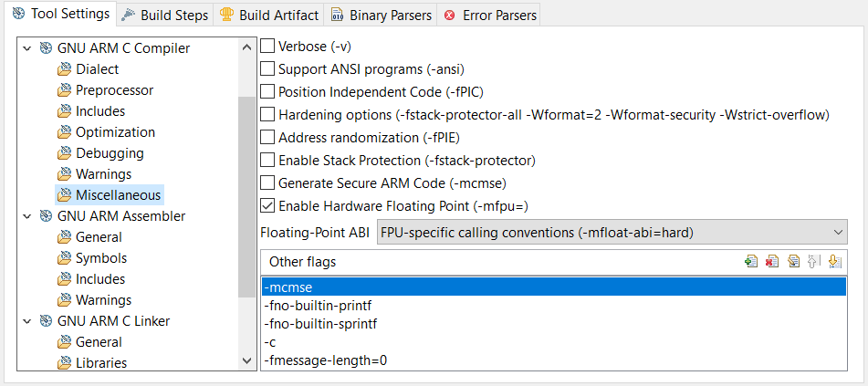Select the Optimization settings icon
The image size is (868, 386).
point(64,132)
